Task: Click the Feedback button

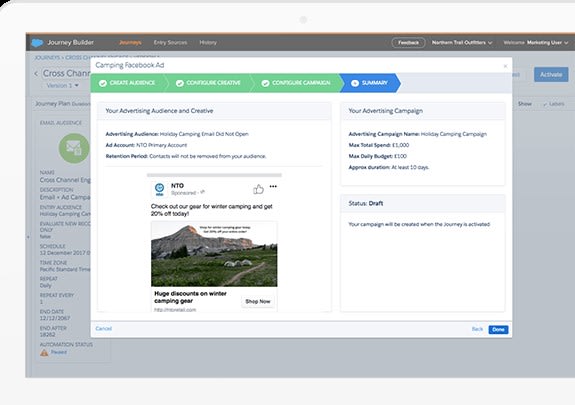Action: pyautogui.click(x=408, y=43)
